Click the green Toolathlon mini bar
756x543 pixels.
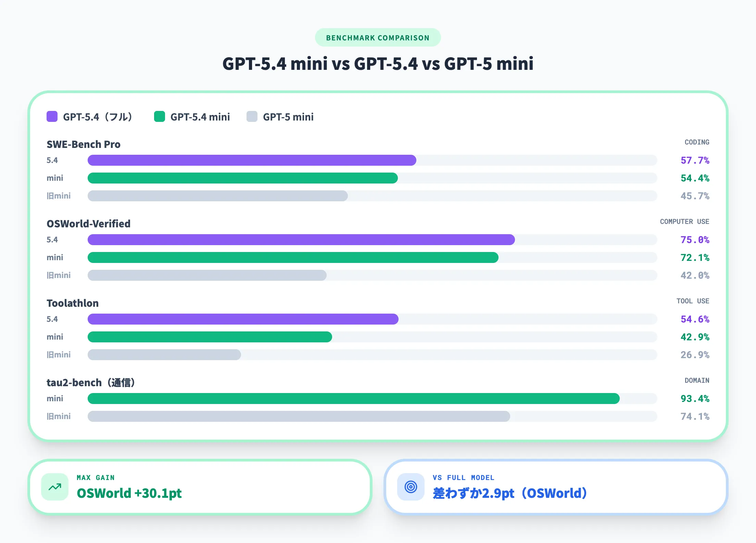click(x=210, y=337)
